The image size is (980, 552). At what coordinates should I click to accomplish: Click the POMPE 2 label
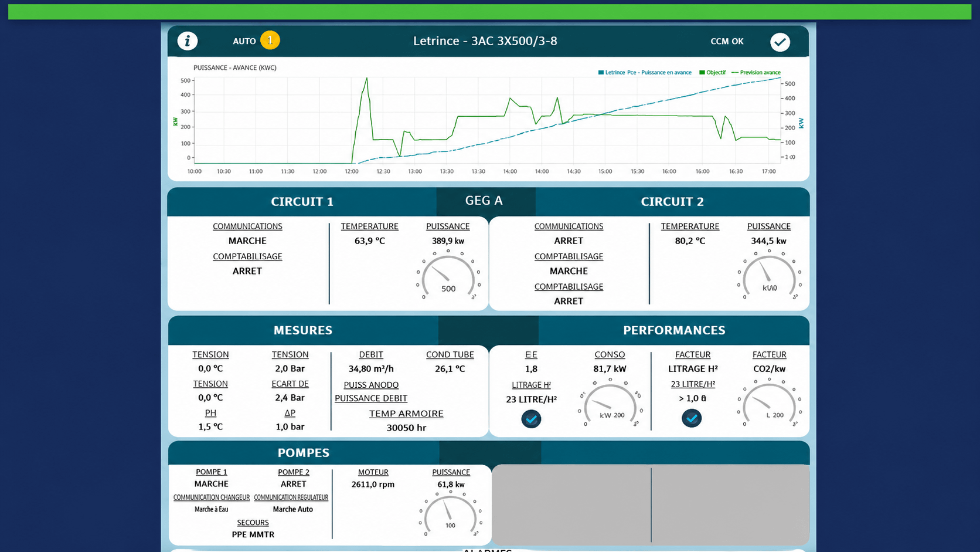[293, 472]
